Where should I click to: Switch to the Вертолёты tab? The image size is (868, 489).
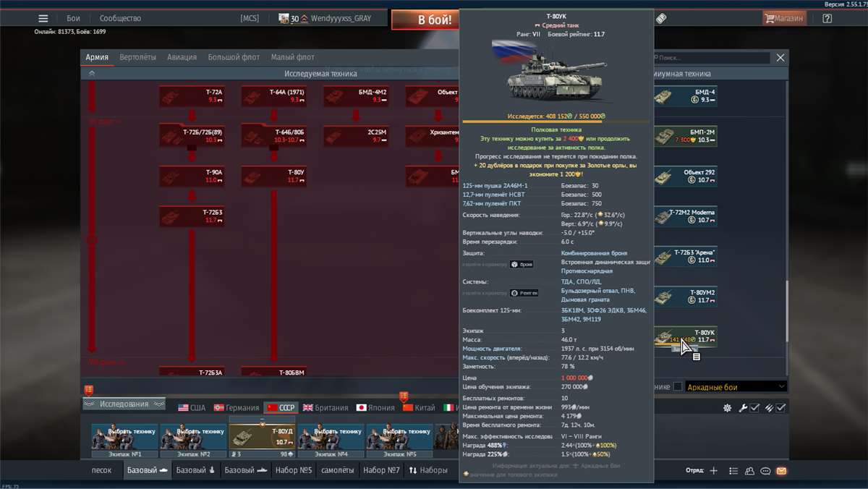coord(137,57)
